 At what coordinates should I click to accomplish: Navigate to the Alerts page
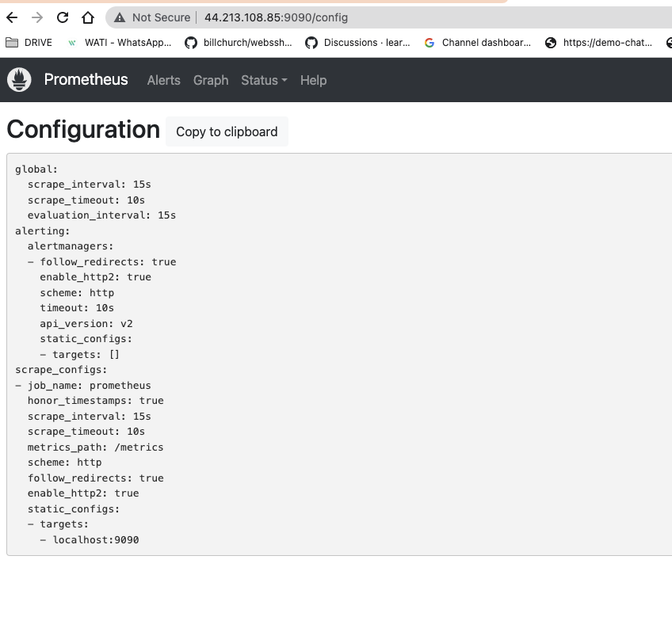click(163, 80)
